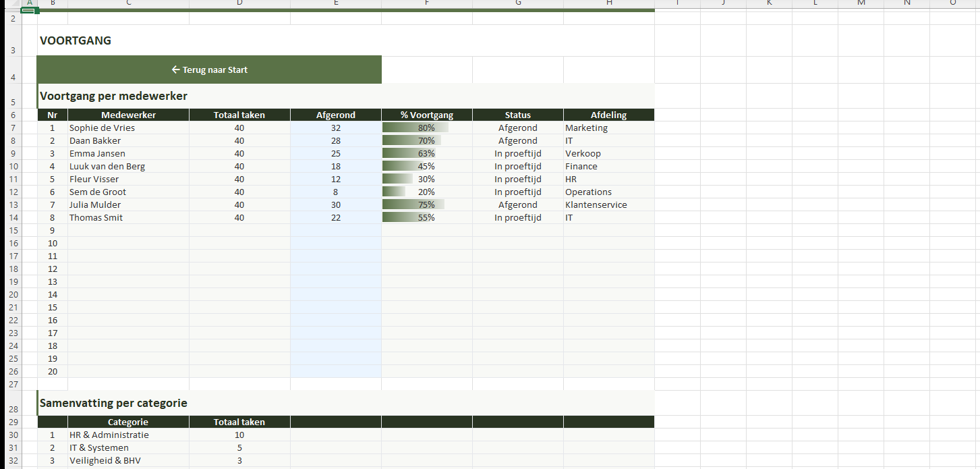
Task: Click the Terug naar Start button
Action: click(209, 70)
